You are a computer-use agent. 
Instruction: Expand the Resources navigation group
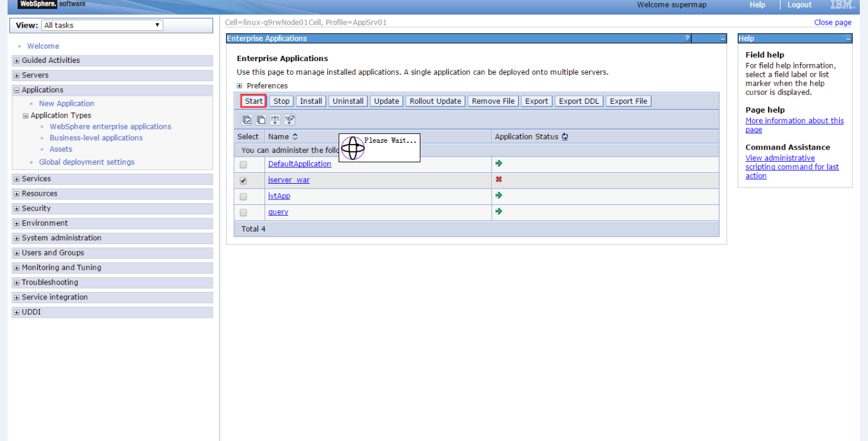point(17,194)
